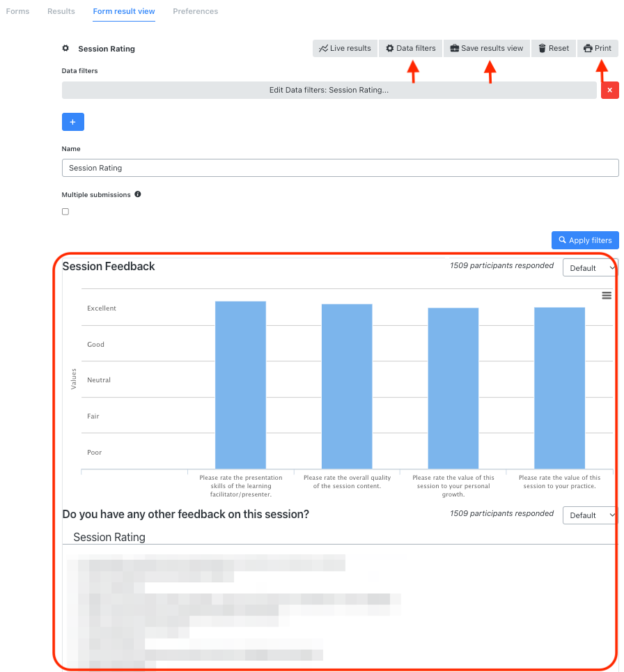The height and width of the screenshot is (672, 624).
Task: Toggle the Multiple submissions checkbox
Action: point(65,212)
